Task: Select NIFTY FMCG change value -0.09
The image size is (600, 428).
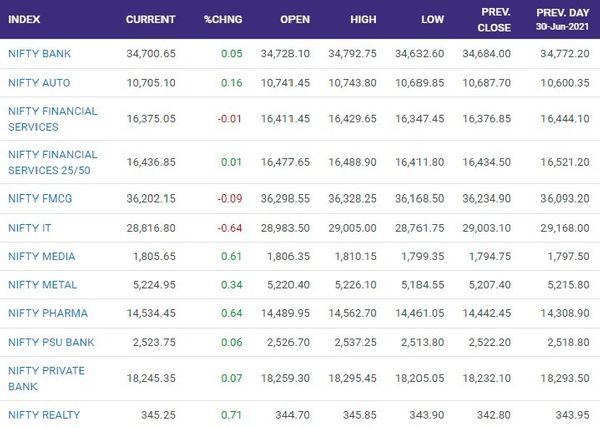Action: pyautogui.click(x=230, y=199)
